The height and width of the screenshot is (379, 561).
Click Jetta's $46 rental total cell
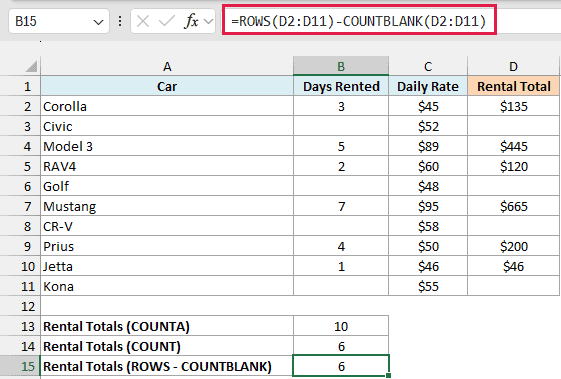(x=513, y=267)
